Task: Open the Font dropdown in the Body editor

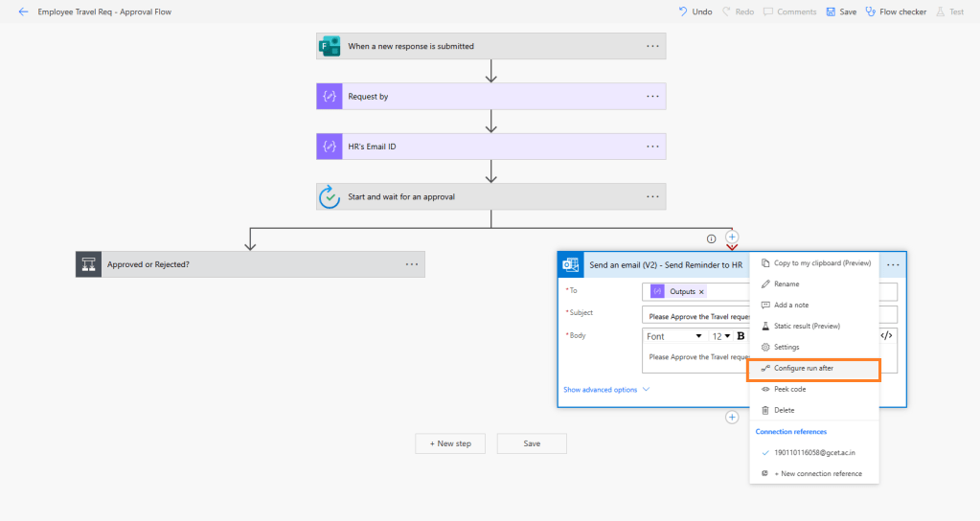Action: point(674,336)
